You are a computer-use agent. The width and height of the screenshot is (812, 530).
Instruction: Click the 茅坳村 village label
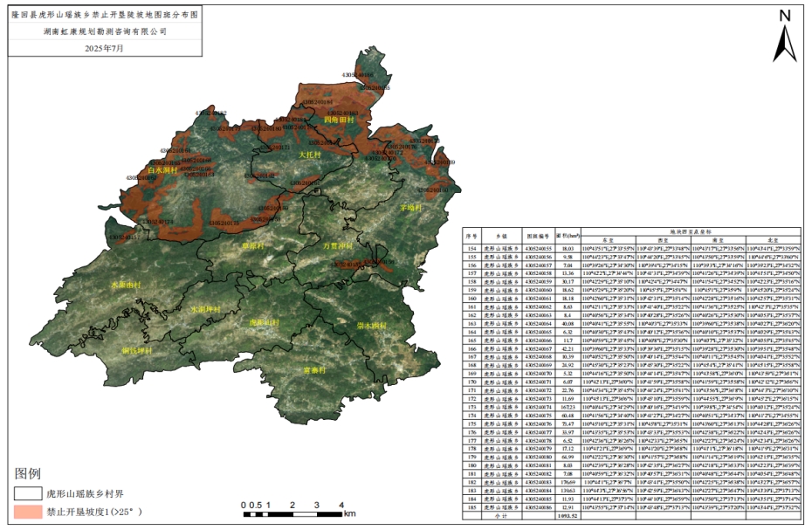[x=411, y=209]
